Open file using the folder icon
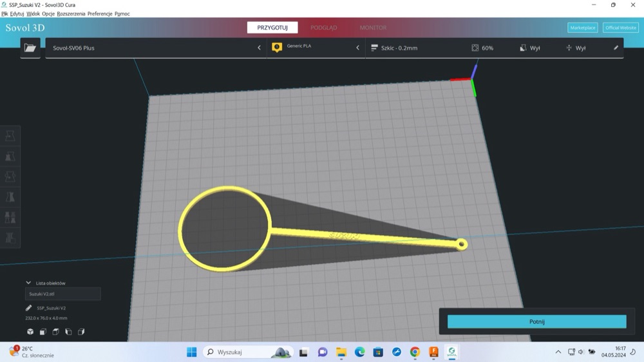 (30, 48)
